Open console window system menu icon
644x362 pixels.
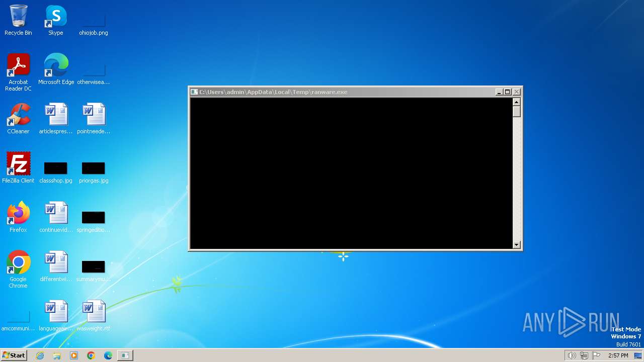pyautogui.click(x=194, y=92)
